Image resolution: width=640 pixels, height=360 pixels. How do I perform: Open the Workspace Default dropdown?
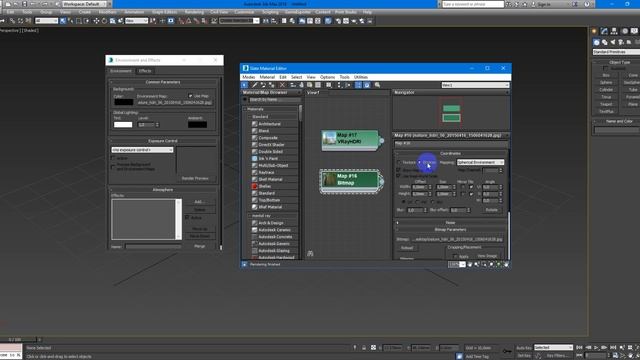click(84, 4)
